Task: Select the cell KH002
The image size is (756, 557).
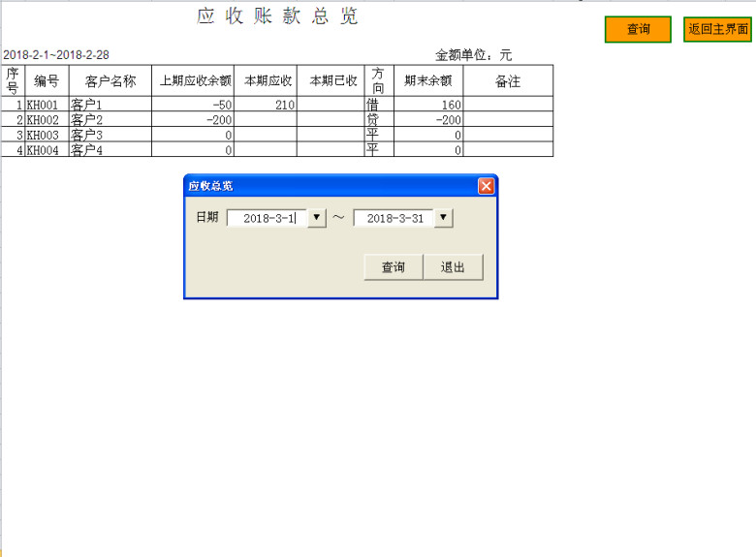Action: (x=47, y=119)
